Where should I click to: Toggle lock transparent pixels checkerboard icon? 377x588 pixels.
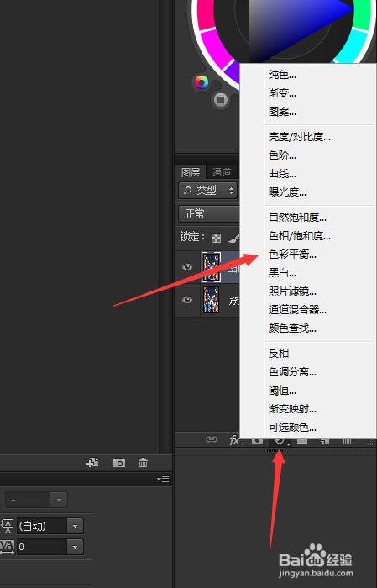(x=217, y=238)
